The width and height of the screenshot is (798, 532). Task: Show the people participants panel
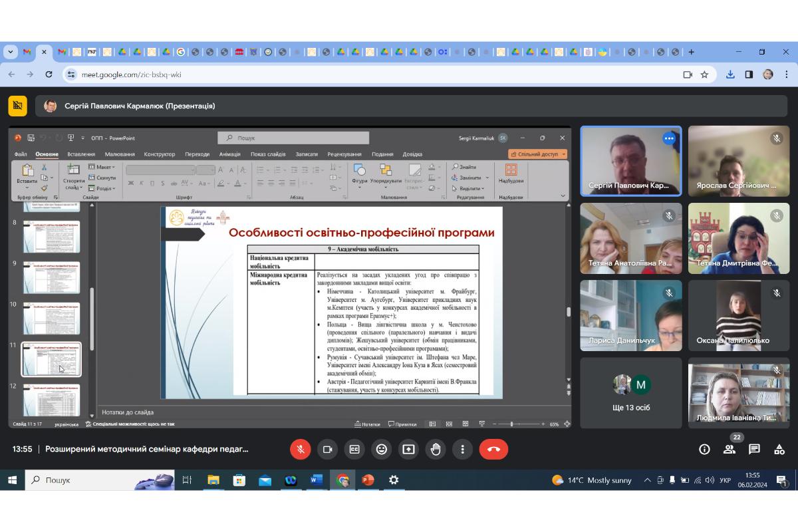tap(729, 450)
